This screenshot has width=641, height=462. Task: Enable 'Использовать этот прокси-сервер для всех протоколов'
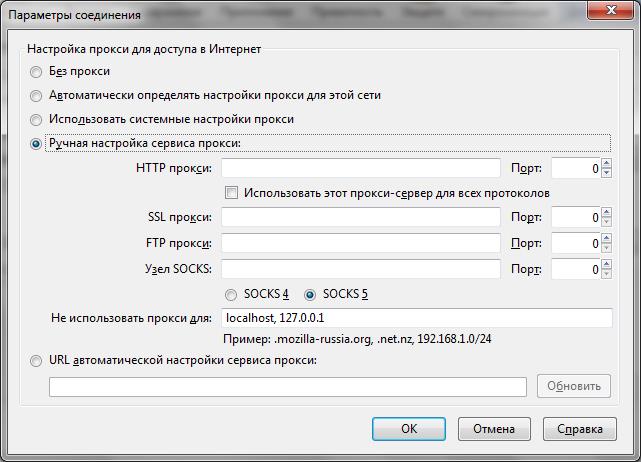pos(232,193)
